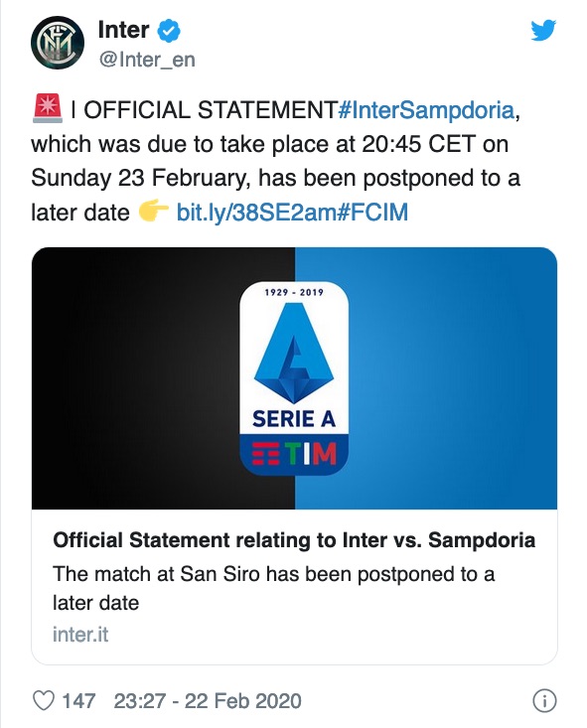Click the inter.it domain link
Screen dimensions: 587x728
click(80, 635)
